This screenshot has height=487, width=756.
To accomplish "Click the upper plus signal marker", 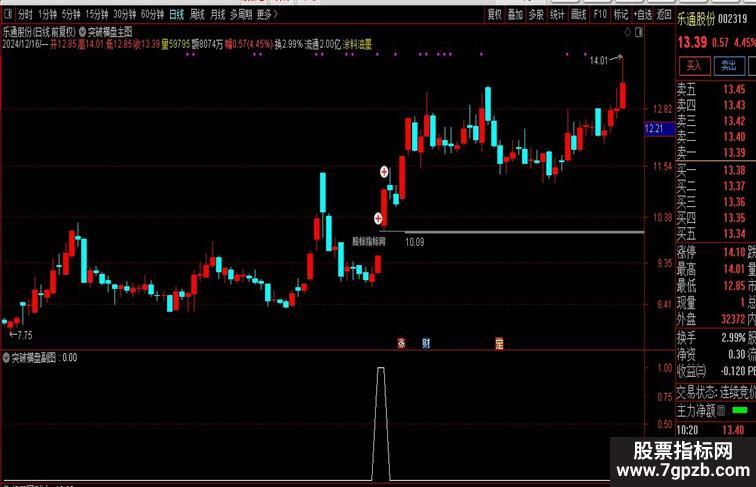I will [x=384, y=171].
